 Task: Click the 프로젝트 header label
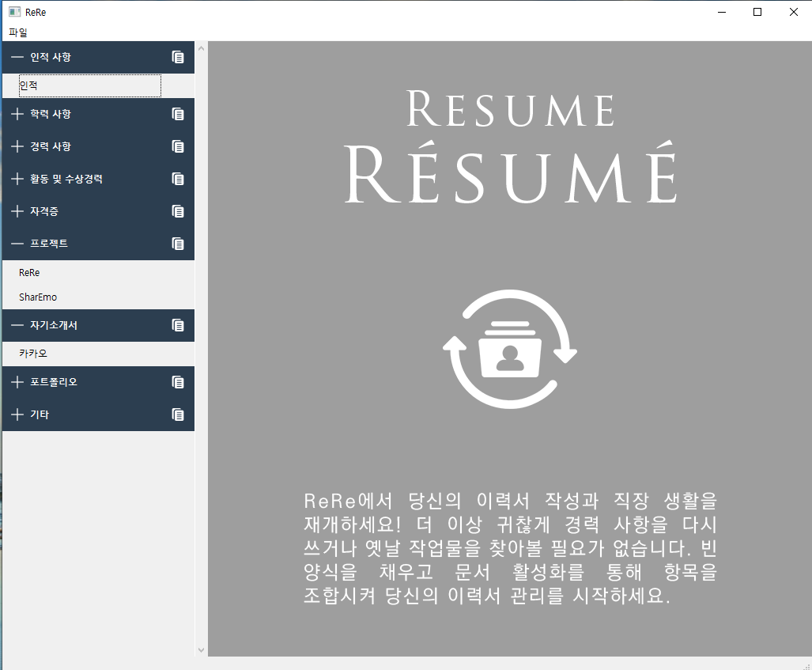tap(49, 244)
